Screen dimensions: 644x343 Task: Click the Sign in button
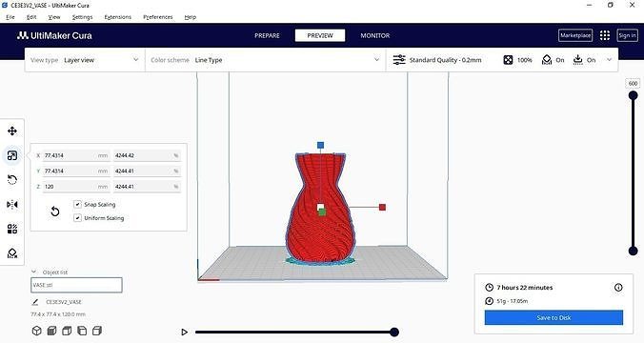pos(627,35)
